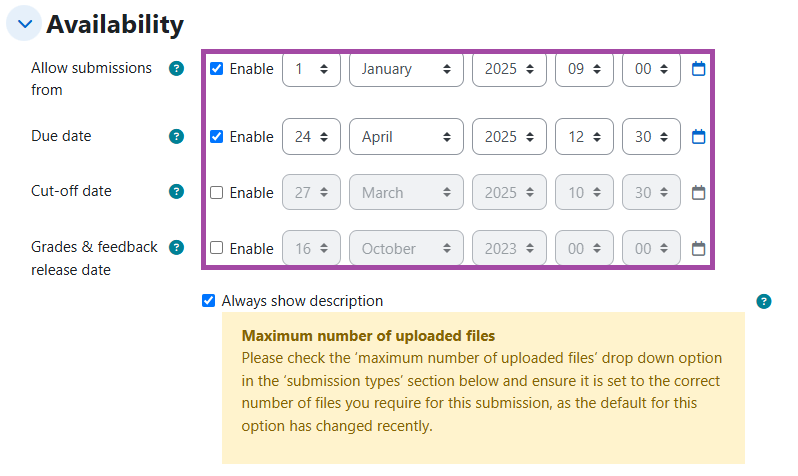Viewport: 798px width, 476px height.
Task: Click Maximum number of uploaded files heading
Action: pos(368,336)
